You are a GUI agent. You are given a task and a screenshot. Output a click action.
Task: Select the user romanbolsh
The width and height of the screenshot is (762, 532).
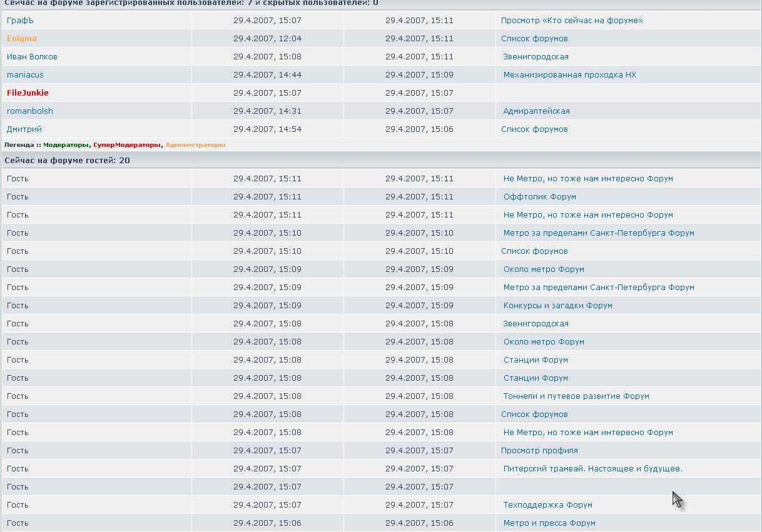(30, 111)
